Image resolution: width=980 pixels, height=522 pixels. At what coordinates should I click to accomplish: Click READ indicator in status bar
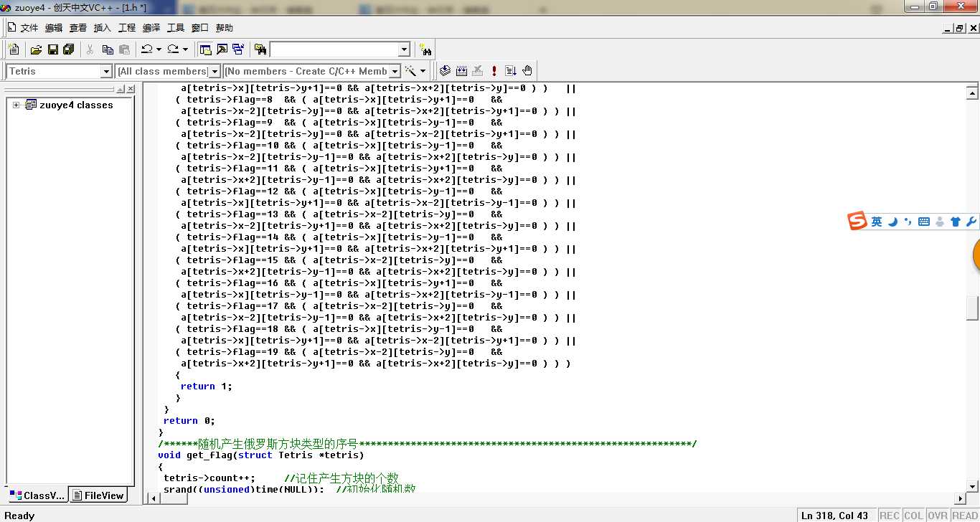(964, 516)
